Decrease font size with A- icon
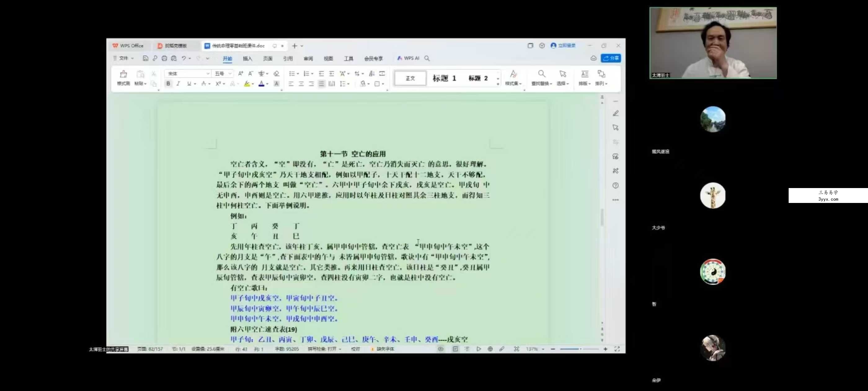The width and height of the screenshot is (868, 391). 250,74
